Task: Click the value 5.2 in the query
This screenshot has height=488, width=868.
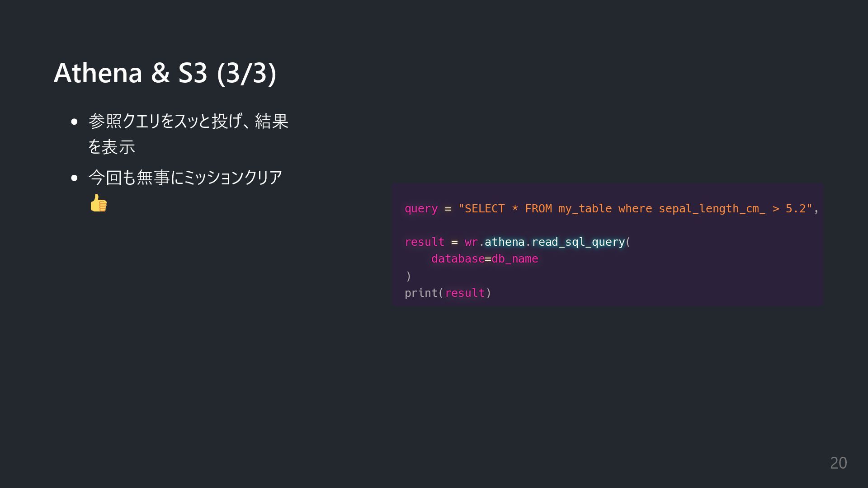Action: coord(796,209)
